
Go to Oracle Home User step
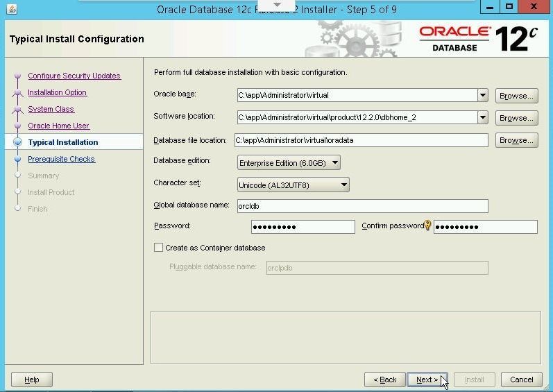(58, 126)
